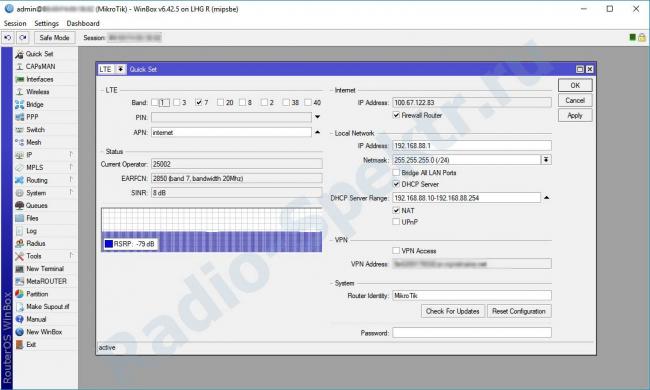
Task: Click Check For Updates button
Action: click(x=453, y=311)
